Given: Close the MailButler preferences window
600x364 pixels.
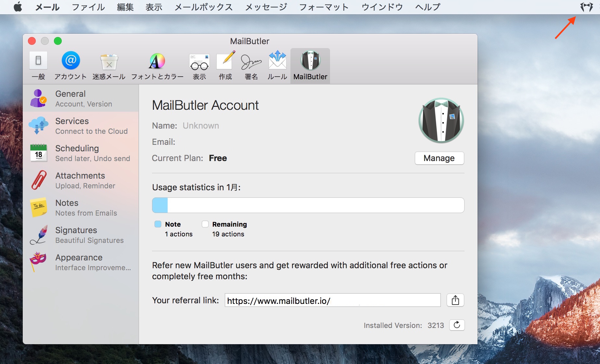Looking at the screenshot, I should coord(32,41).
